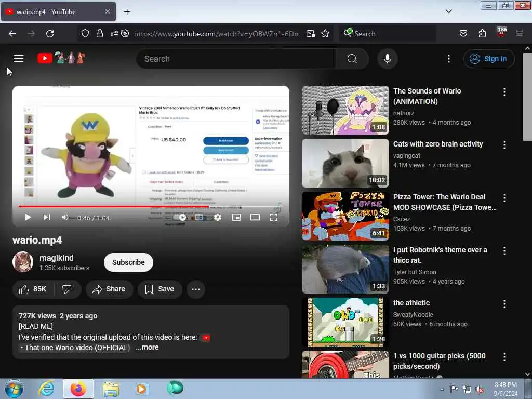This screenshot has height=399, width=532.
Task: Click the YouTube URL address field
Action: coord(216,34)
